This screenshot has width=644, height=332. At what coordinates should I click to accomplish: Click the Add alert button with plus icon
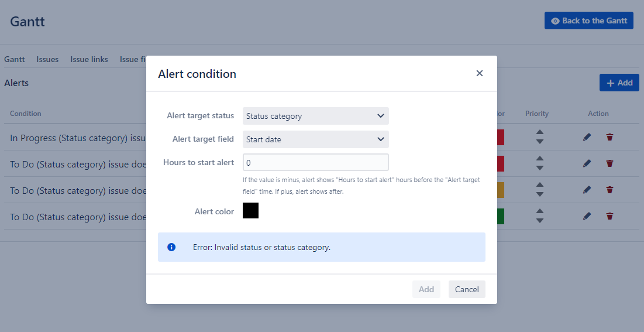coord(619,83)
